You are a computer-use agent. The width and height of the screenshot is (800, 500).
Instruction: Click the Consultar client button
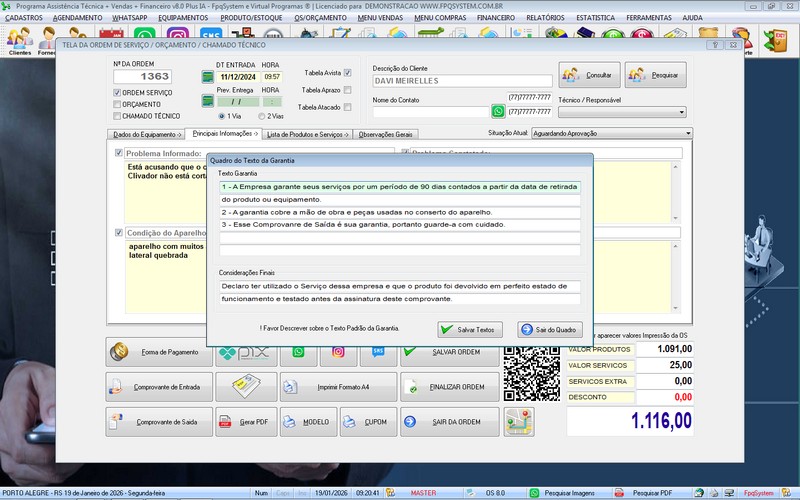click(589, 75)
